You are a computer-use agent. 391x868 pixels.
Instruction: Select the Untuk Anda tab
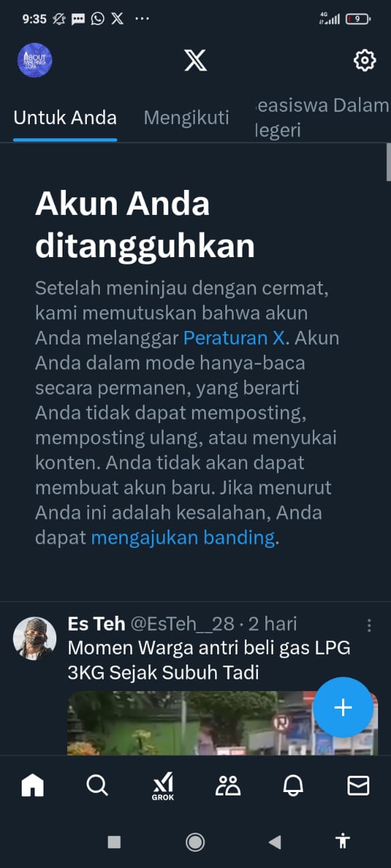coord(65,117)
